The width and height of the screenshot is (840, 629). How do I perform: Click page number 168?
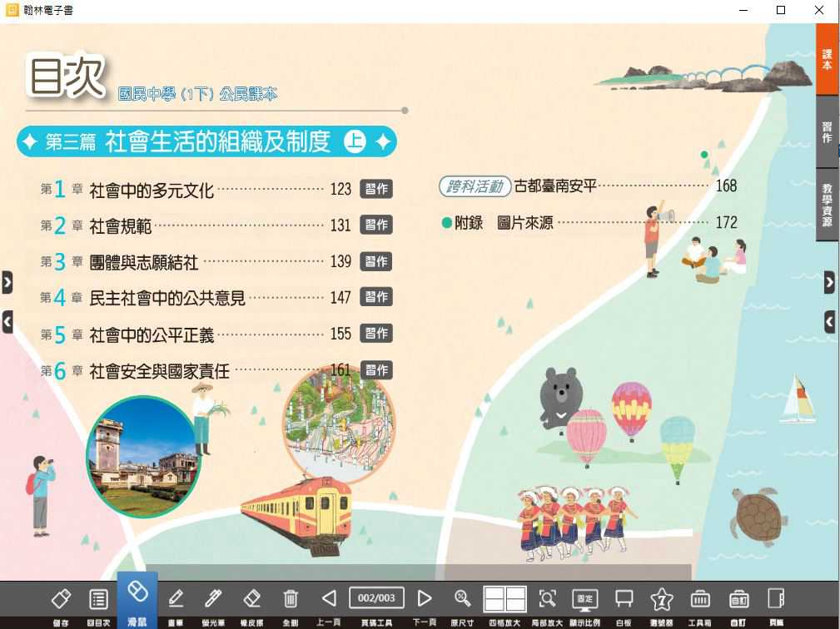(x=727, y=186)
